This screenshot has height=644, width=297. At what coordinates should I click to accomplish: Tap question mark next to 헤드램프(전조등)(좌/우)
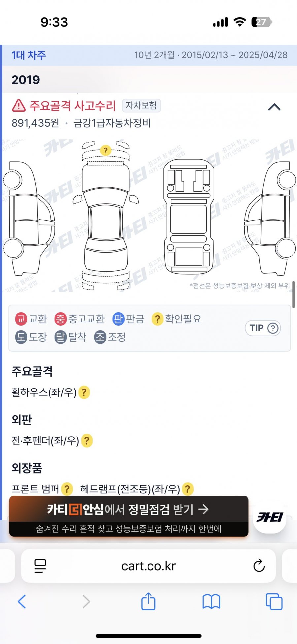(x=187, y=489)
